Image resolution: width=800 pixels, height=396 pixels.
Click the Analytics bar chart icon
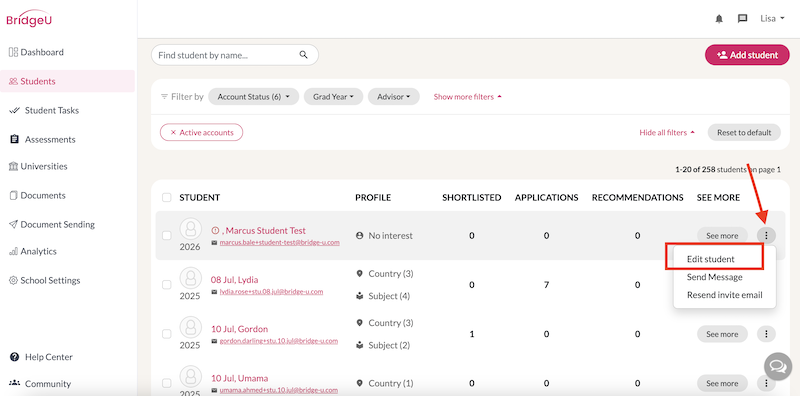click(13, 251)
